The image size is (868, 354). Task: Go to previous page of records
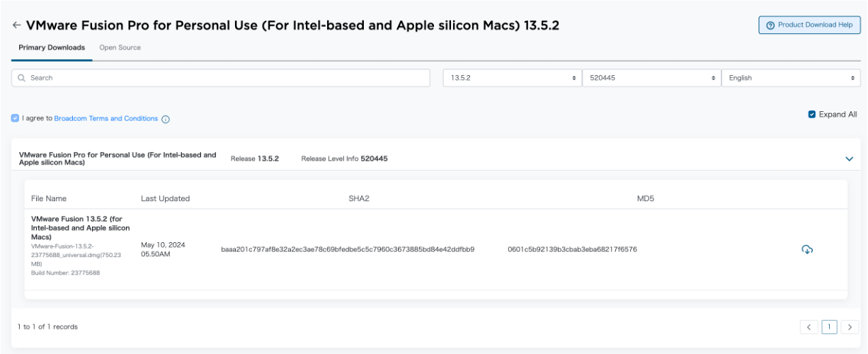(809, 327)
